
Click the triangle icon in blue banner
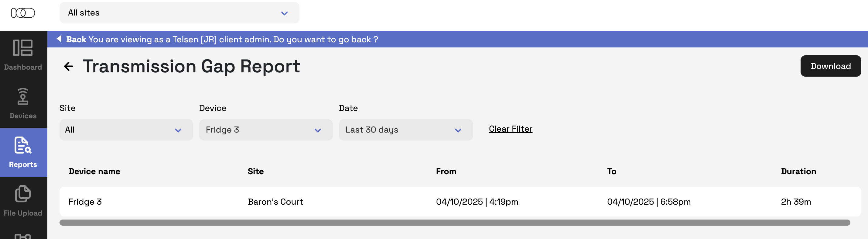coord(59,39)
